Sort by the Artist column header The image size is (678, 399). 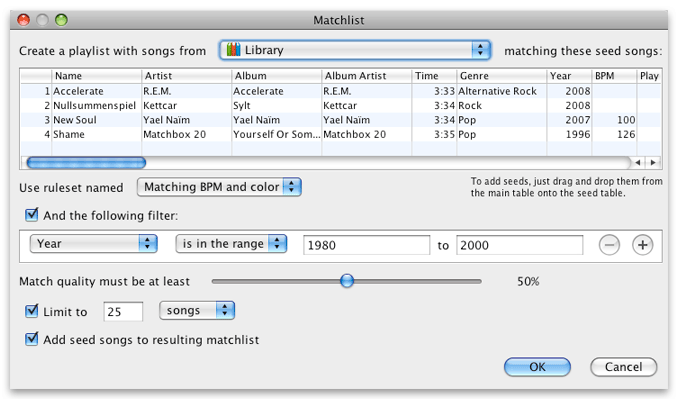tap(186, 76)
